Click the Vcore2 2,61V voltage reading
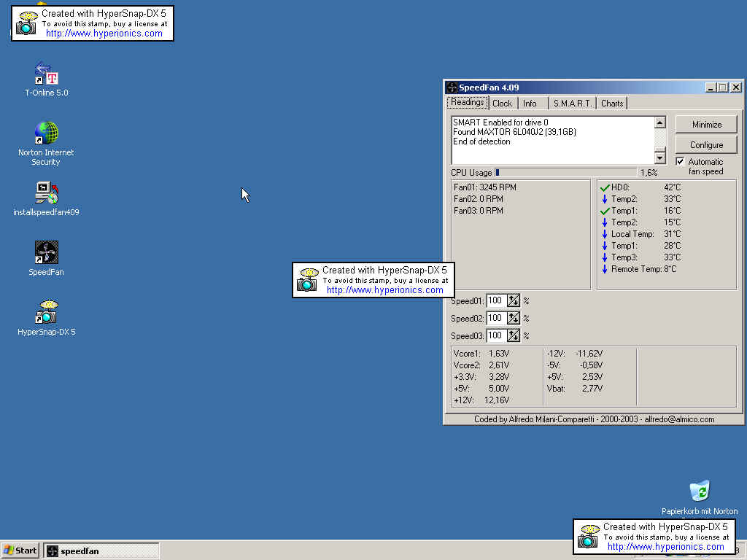This screenshot has height=560, width=747. point(481,365)
